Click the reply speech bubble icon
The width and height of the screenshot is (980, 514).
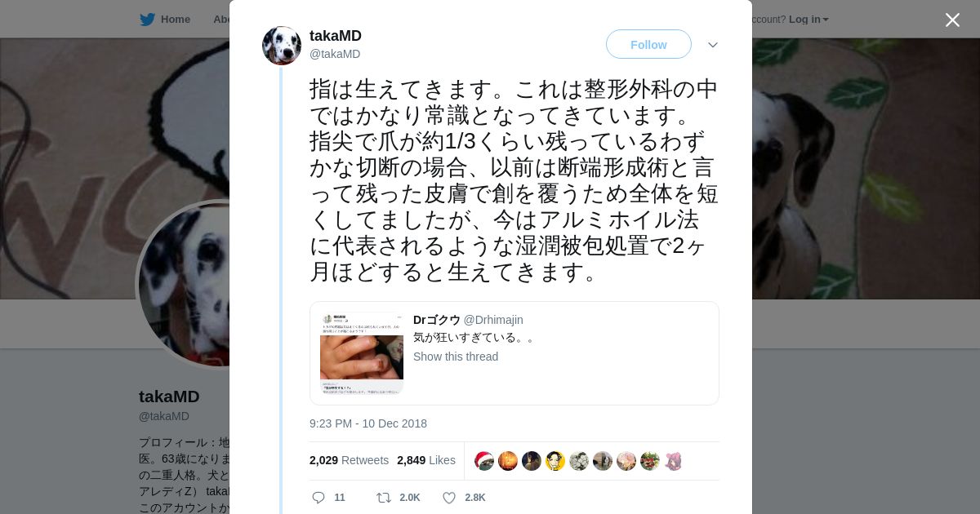coord(318,498)
